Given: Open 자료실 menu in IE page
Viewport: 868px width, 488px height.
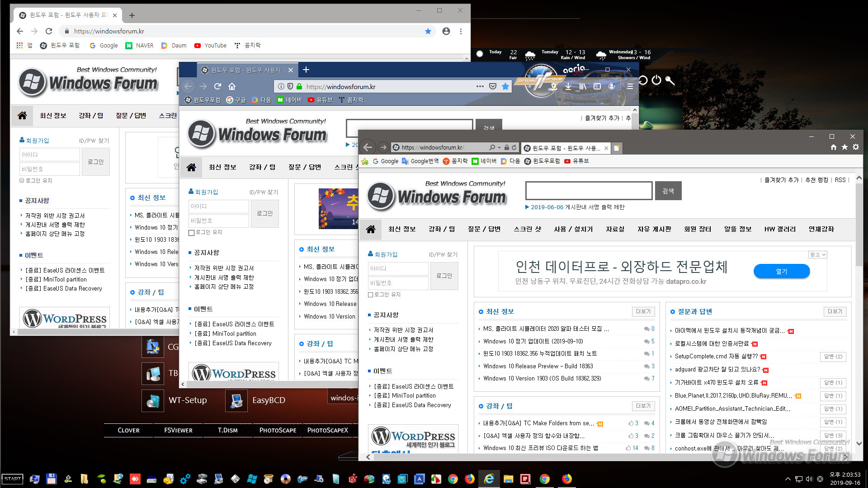Looking at the screenshot, I should click(615, 229).
